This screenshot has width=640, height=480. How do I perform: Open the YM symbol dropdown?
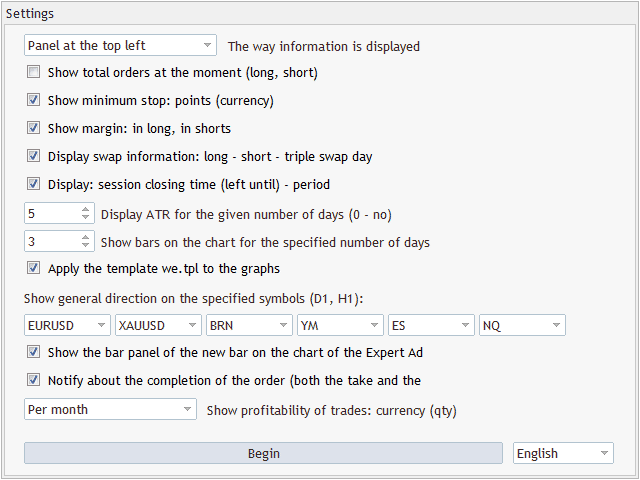[x=340, y=325]
